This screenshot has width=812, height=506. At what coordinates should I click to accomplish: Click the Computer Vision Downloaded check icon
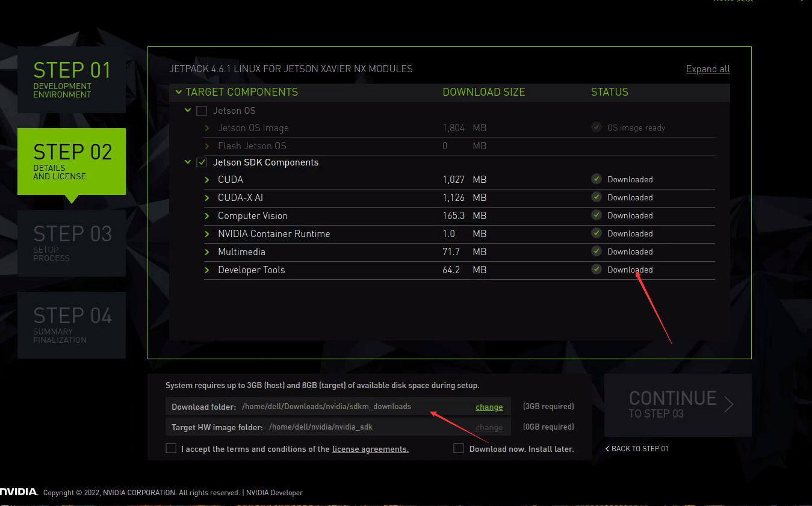point(597,215)
